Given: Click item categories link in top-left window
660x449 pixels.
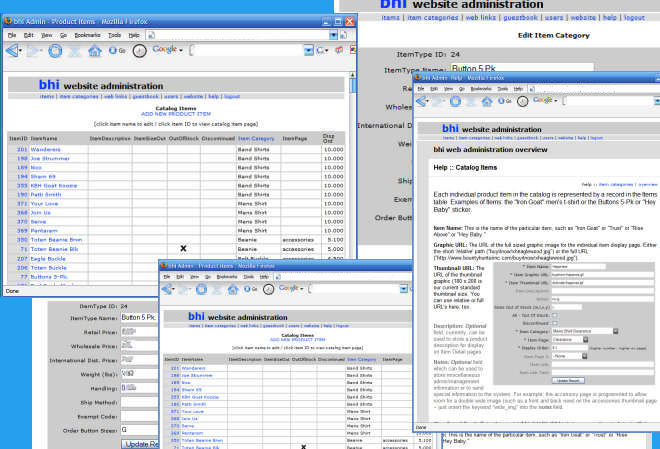Looking at the screenshot, I should tap(79, 96).
